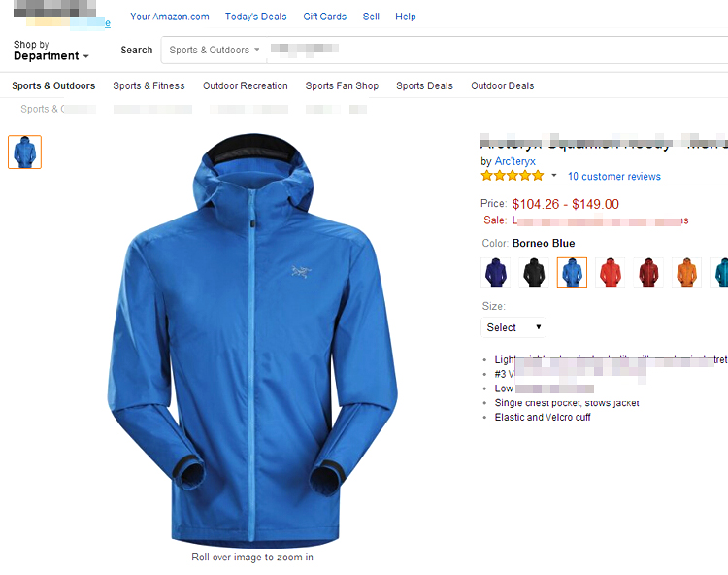
Task: Click the blue jacket thumbnail image
Action: tap(24, 152)
